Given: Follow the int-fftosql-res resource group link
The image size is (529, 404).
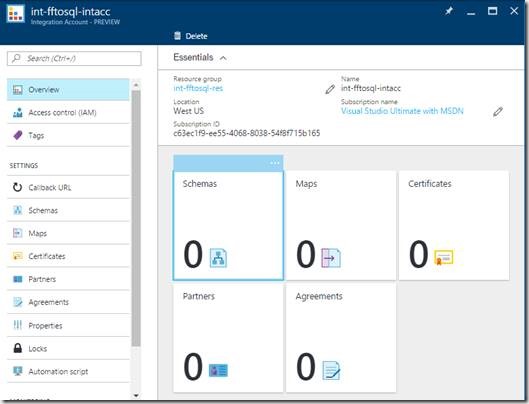Looking at the screenshot, I should click(198, 88).
